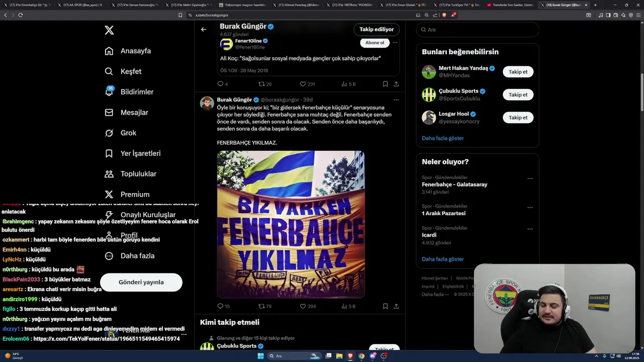
Task: Like the post with 231 likes
Action: tap(307, 84)
